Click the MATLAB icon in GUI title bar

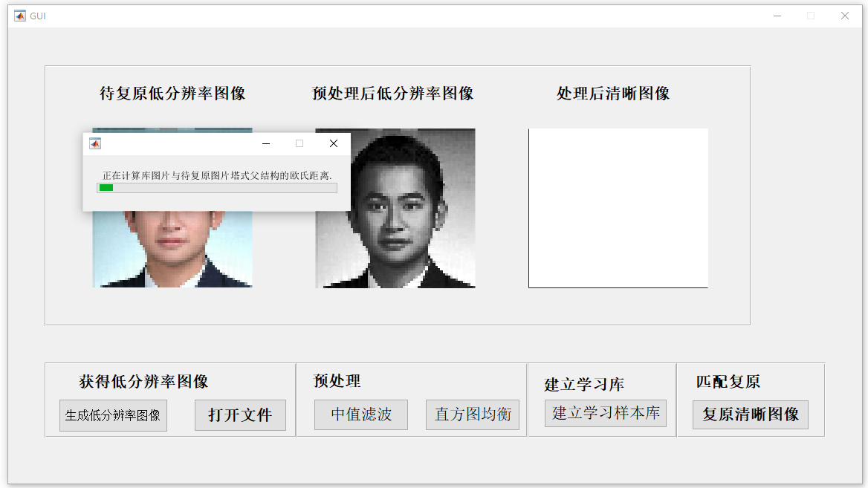coord(20,16)
